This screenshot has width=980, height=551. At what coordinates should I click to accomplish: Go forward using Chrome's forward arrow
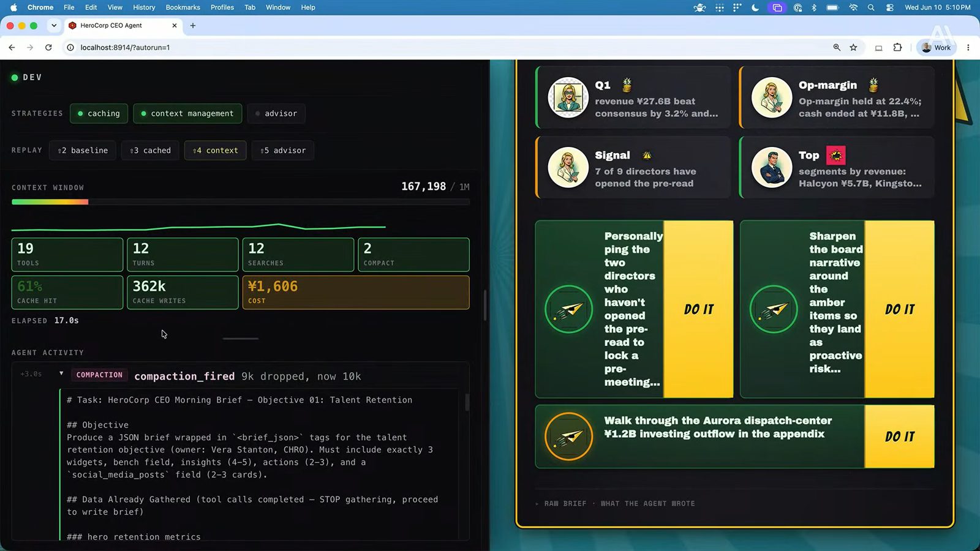[x=30, y=47]
